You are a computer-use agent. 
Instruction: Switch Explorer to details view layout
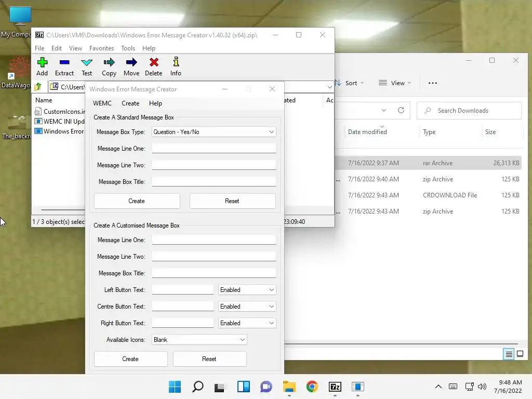click(509, 354)
